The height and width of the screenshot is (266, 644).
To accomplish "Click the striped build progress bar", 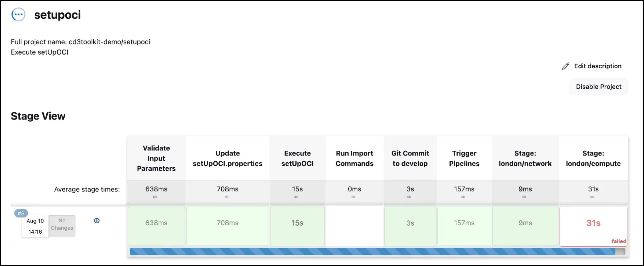I will (372, 252).
